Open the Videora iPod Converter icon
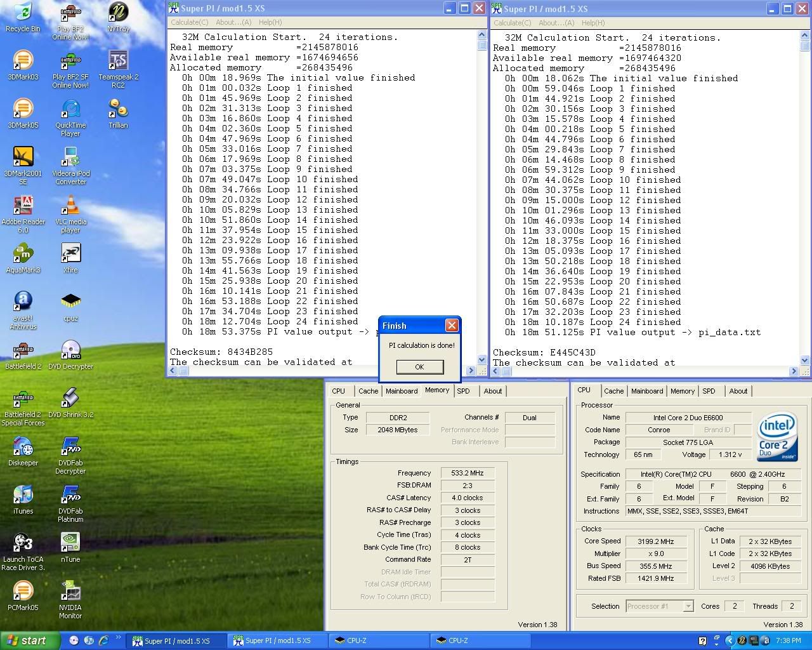Viewport: 812px width, 650px height. tap(70, 166)
